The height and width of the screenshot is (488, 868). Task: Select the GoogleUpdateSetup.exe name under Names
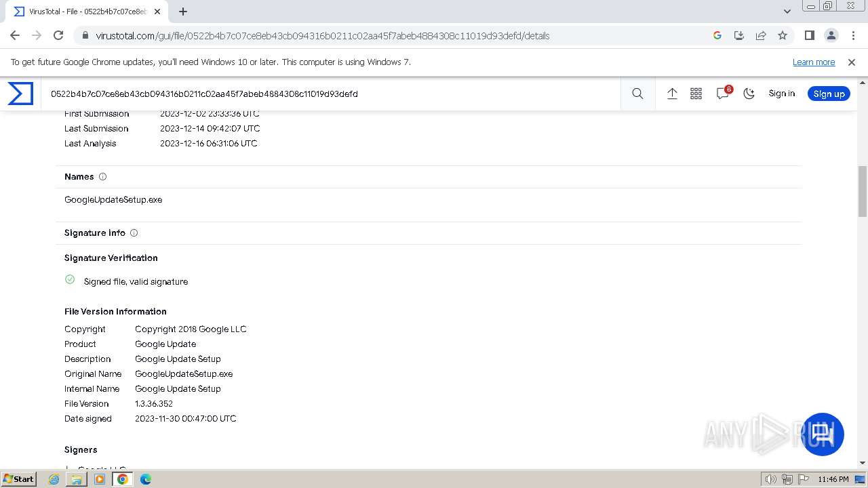click(113, 199)
